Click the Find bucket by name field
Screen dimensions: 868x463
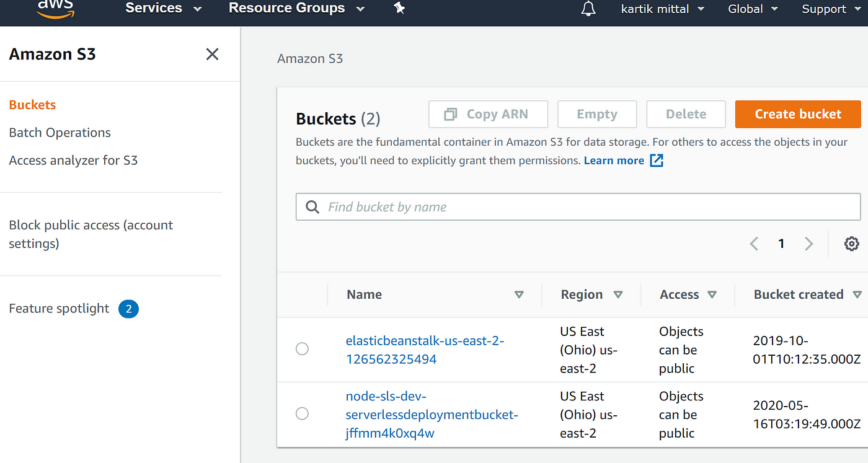[578, 207]
